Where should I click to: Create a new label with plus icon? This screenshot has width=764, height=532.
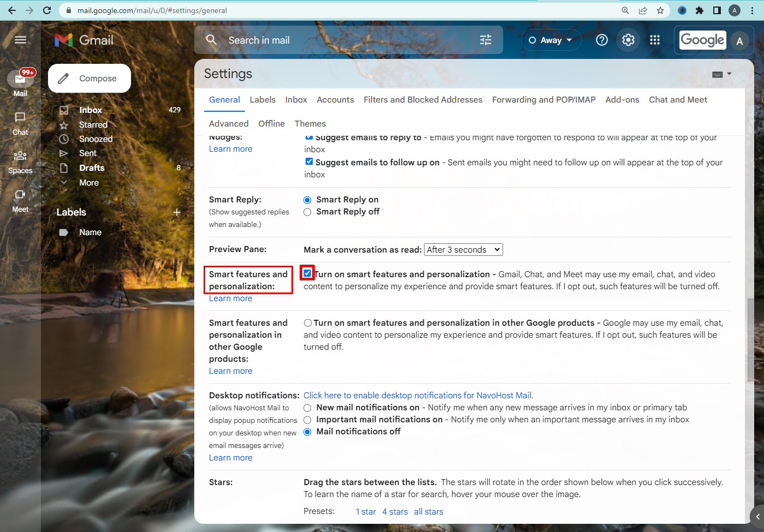177,212
